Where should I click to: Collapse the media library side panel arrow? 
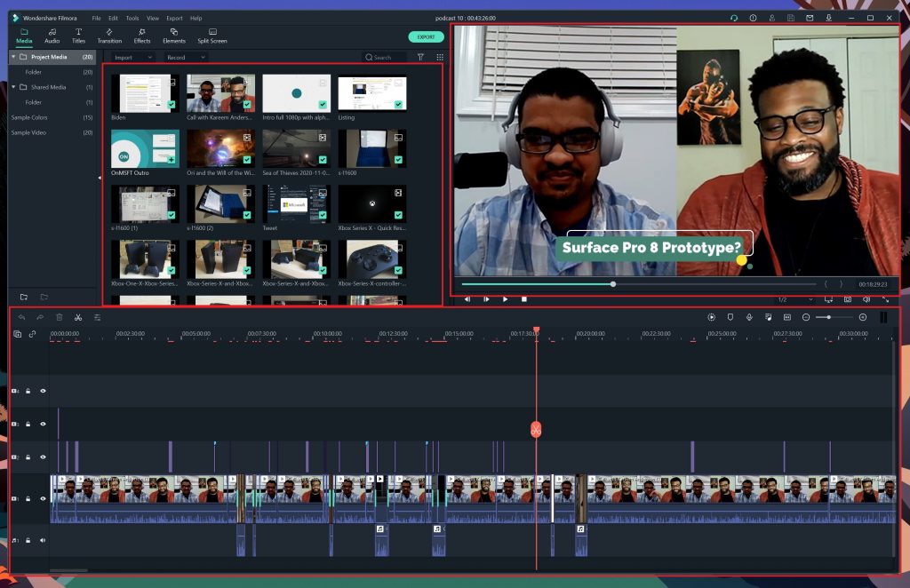point(100,178)
